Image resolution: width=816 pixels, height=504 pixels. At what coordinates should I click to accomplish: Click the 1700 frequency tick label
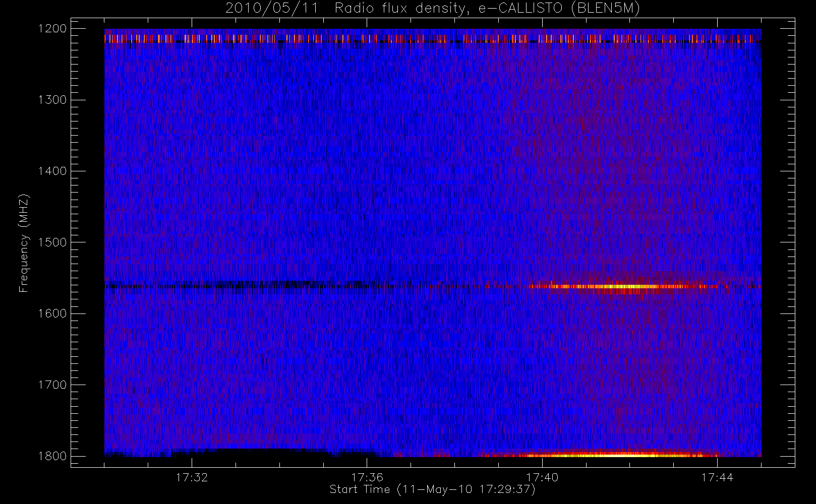[x=52, y=385]
